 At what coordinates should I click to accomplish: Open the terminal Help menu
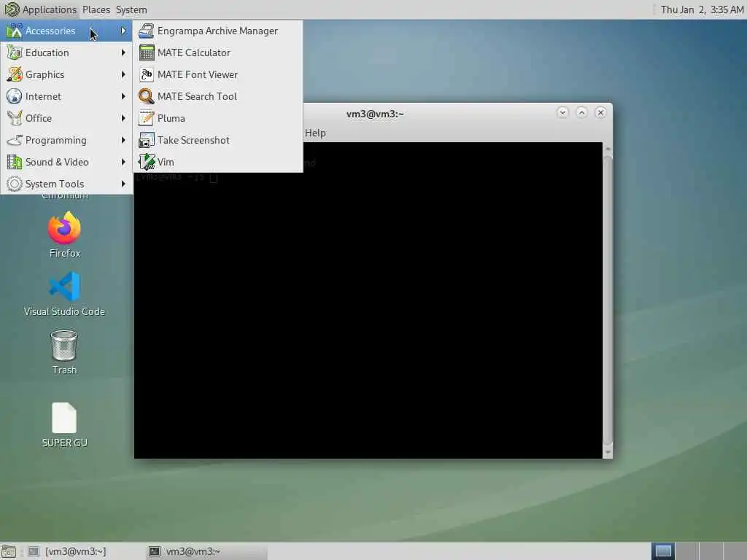[x=315, y=133]
